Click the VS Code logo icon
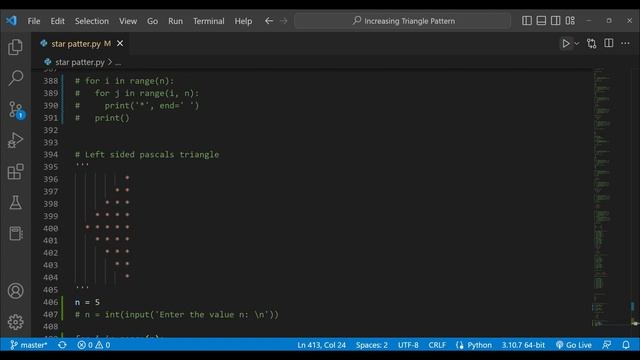640x360 pixels. point(11,20)
